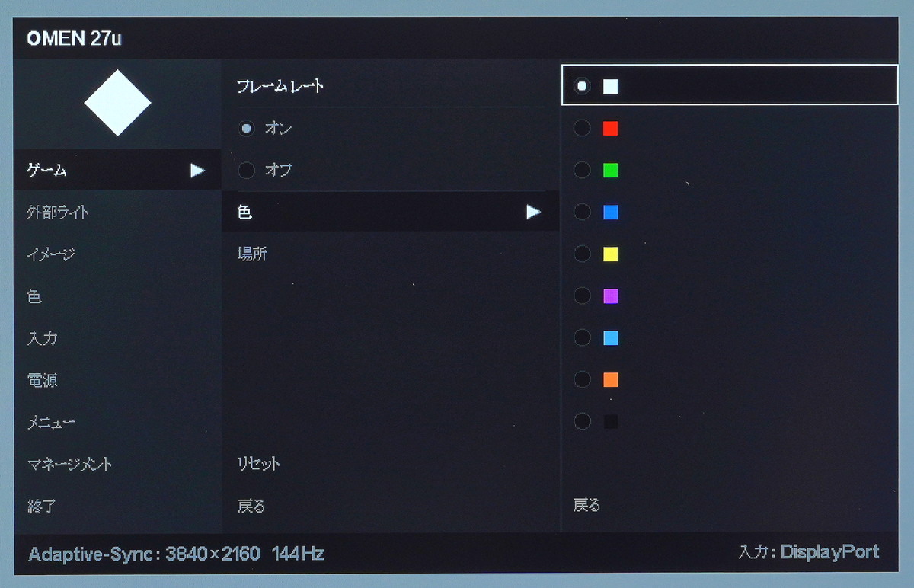Click the 入力: DisplayPort status text
Image resolution: width=914 pixels, height=588 pixels.
click(x=809, y=552)
